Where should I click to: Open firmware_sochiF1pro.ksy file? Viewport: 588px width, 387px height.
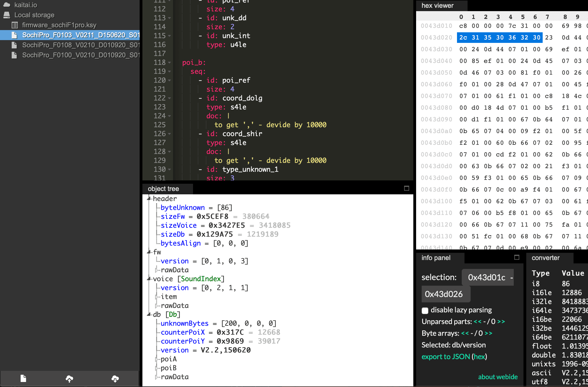[x=59, y=25]
